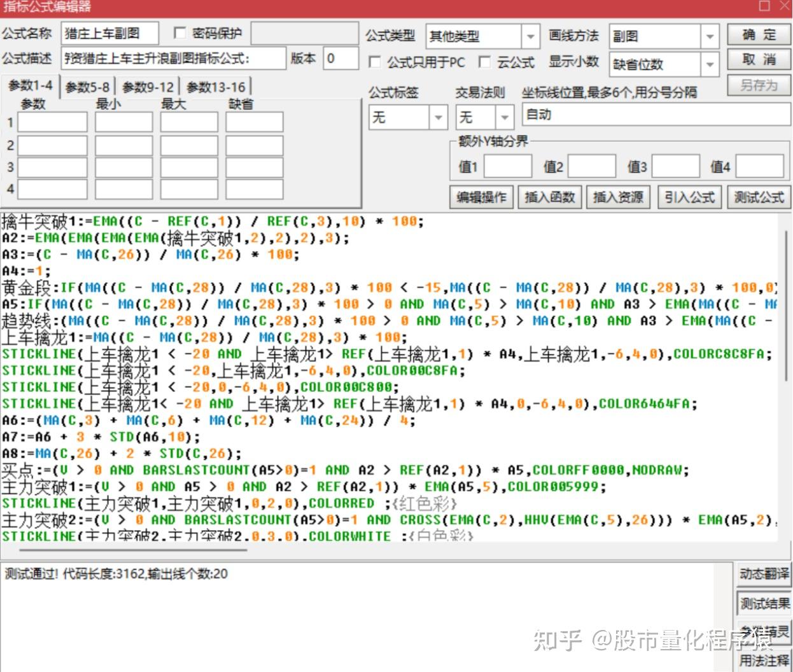Select the 参数1-4 tab

(31, 85)
